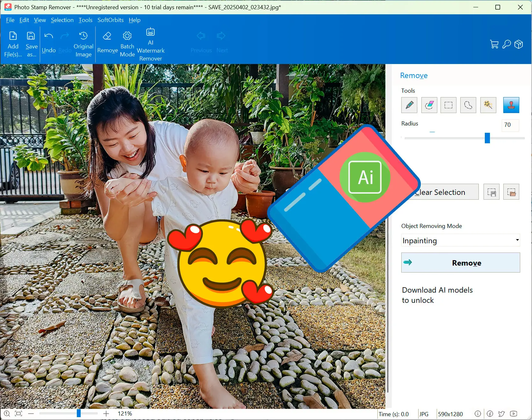The width and height of the screenshot is (532, 420).
Task: Launch AI Watermark Remover
Action: (x=150, y=45)
